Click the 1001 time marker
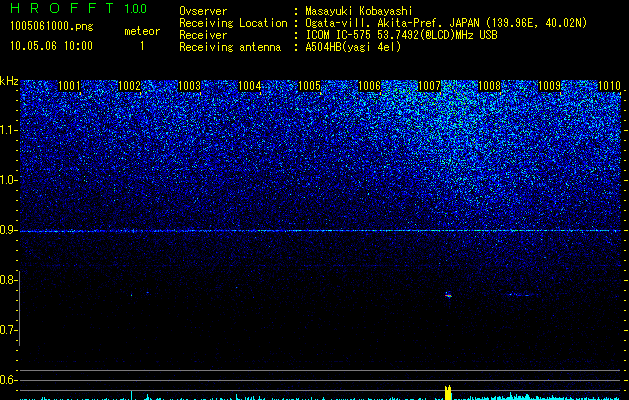The width and height of the screenshot is (629, 400). tap(69, 86)
